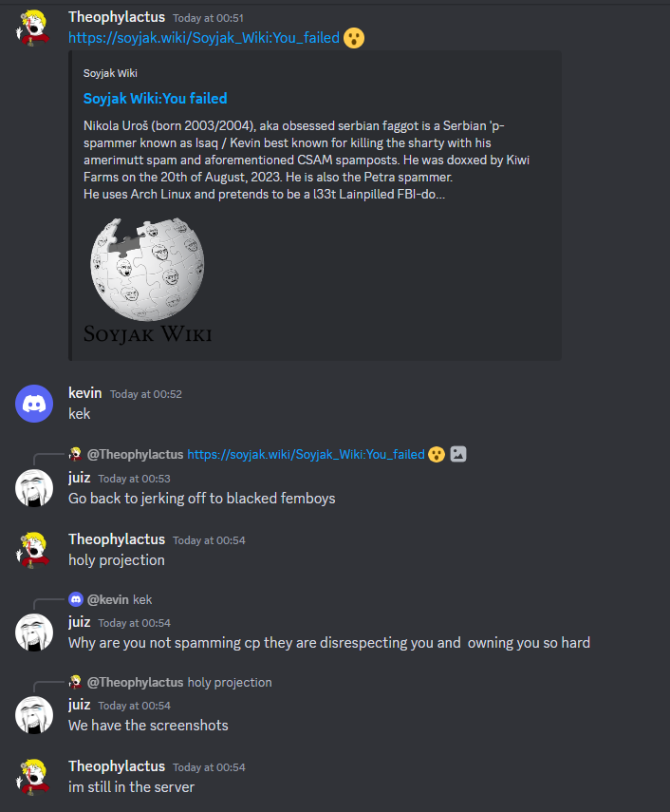The height and width of the screenshot is (812, 670).
Task: Click juiz avatar beside "Why are you not spamming"
Action: tap(34, 633)
